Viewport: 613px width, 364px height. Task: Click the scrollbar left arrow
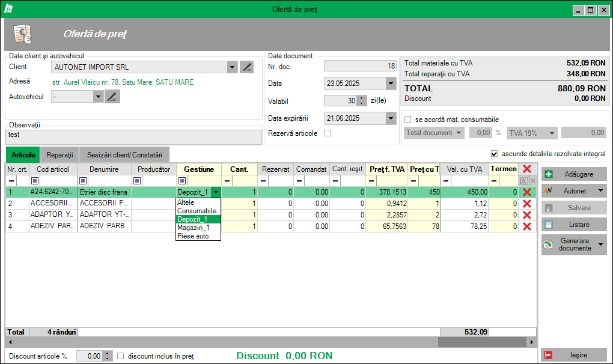10,342
